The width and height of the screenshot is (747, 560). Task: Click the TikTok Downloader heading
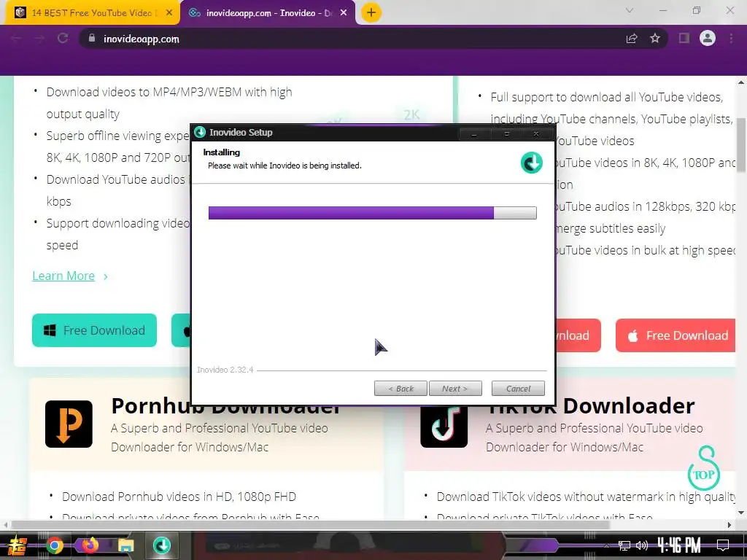click(x=591, y=405)
